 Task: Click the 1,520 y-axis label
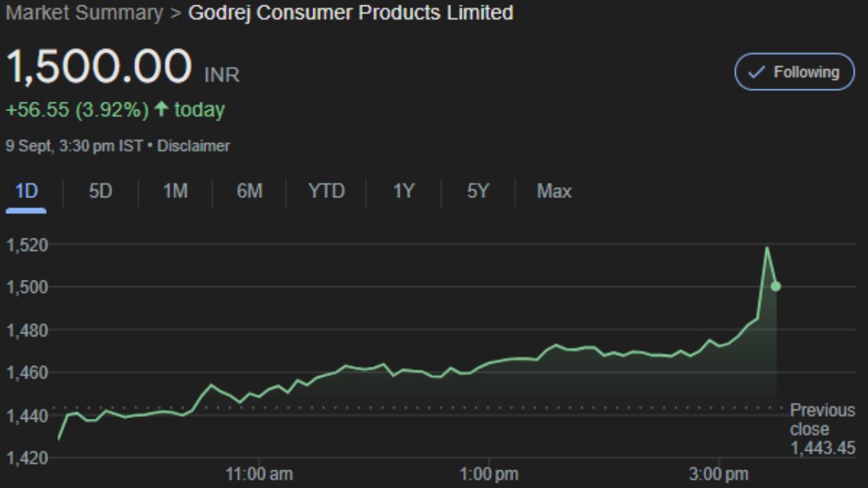pyautogui.click(x=27, y=245)
